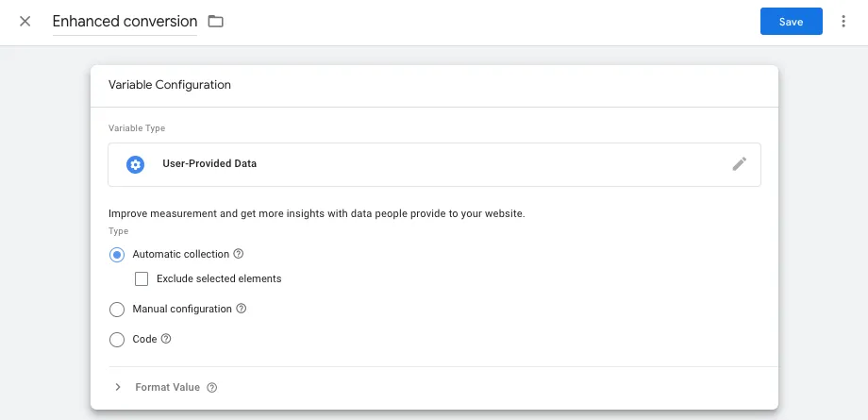Select the Automatic collection radio button
Viewport: 868px width, 420px height.
117,254
